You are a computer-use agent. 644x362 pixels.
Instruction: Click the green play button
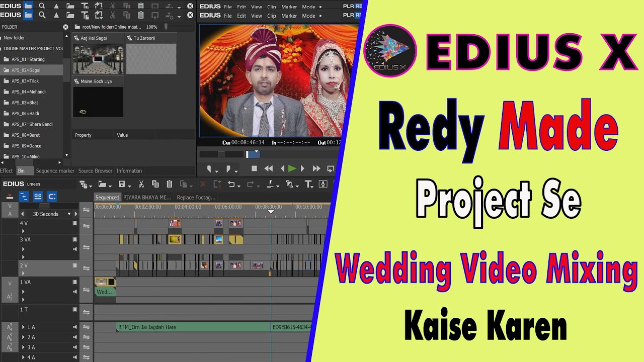point(292,168)
